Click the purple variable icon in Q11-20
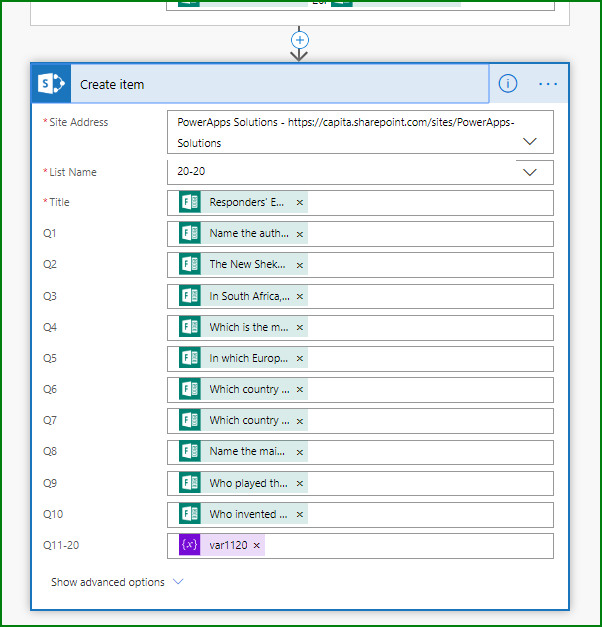Image resolution: width=602 pixels, height=627 pixels. pos(190,545)
